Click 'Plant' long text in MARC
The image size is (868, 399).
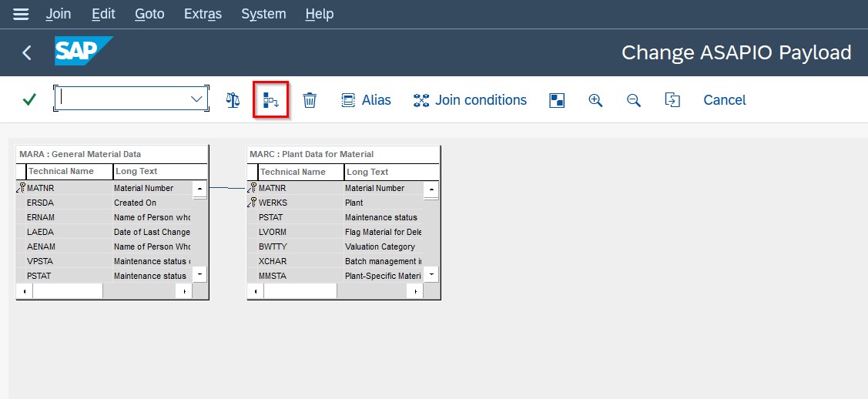tap(354, 203)
